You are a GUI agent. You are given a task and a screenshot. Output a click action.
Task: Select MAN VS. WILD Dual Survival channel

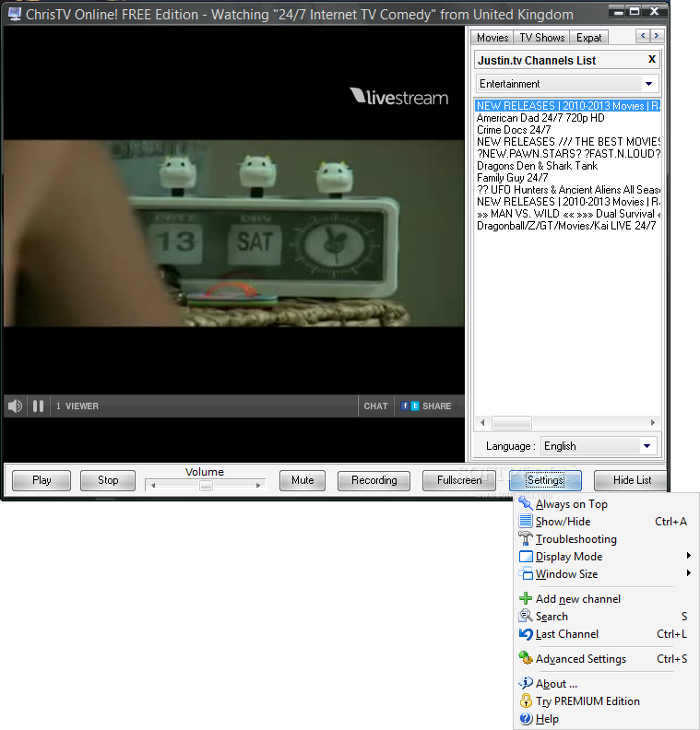(x=568, y=214)
